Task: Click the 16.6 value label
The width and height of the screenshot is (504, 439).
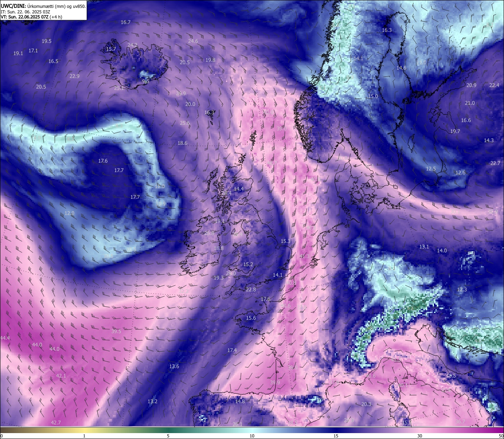Action: (466, 120)
